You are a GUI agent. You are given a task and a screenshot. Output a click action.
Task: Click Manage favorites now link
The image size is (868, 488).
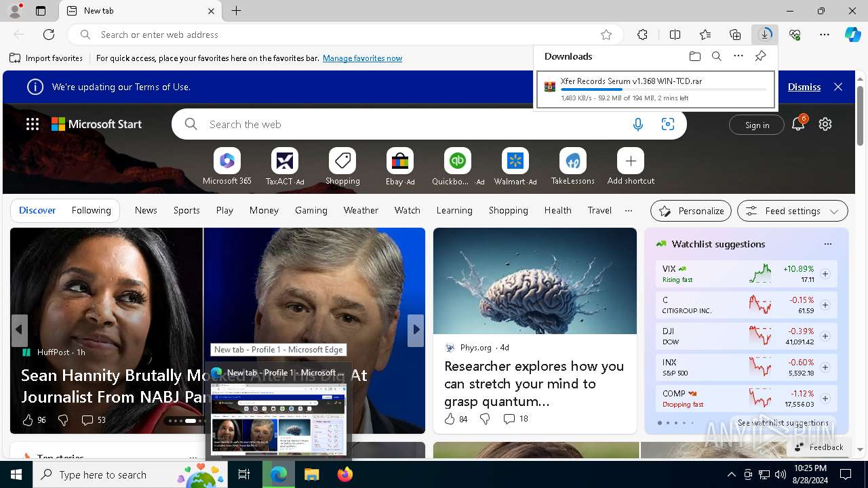362,58
